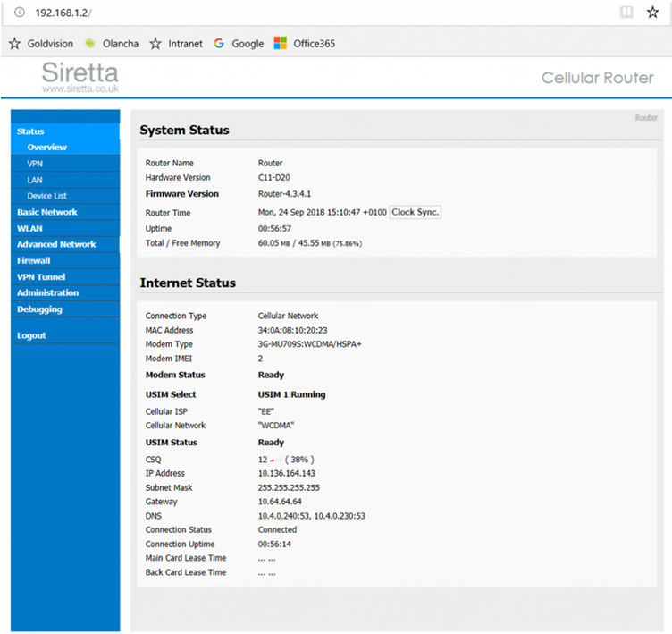
Task: Bookmark this page with the star icon
Action: (652, 12)
